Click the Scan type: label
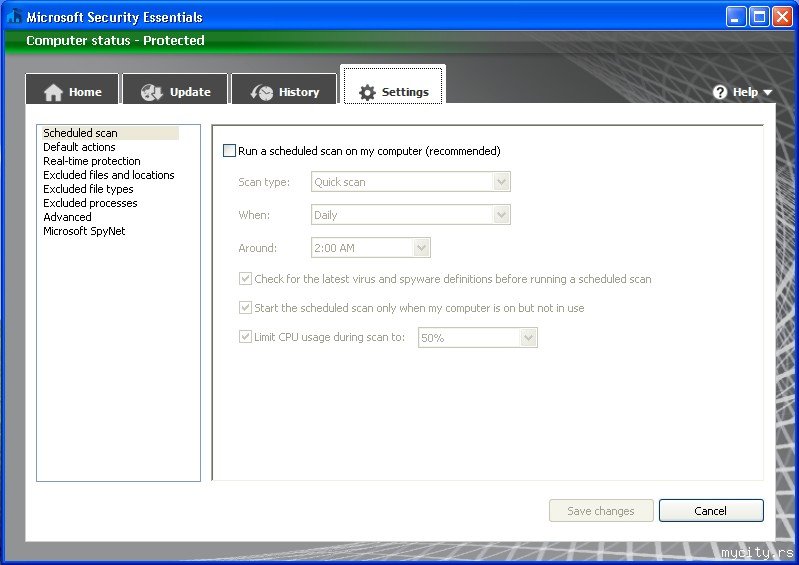This screenshot has height=565, width=799. pyautogui.click(x=264, y=182)
